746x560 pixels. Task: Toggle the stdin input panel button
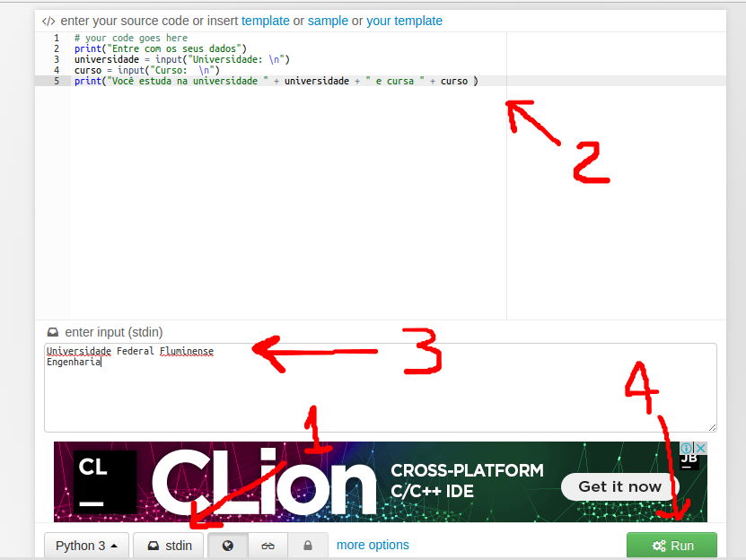tap(169, 546)
